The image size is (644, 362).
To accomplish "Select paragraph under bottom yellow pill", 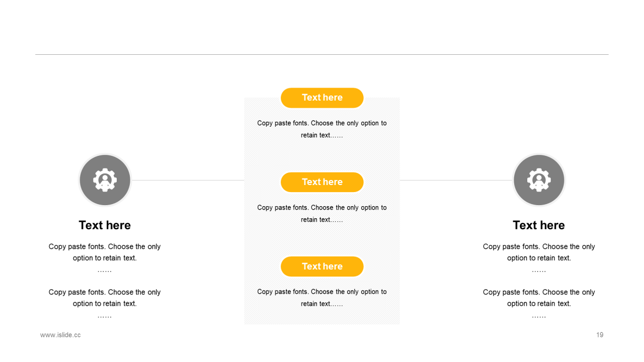I will pyautogui.click(x=322, y=298).
